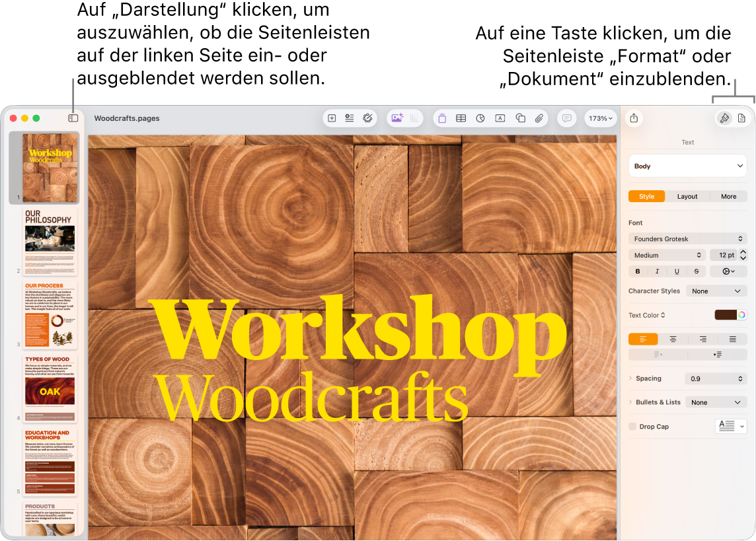Click the Woodcrafts.pages document title
756x541 pixels.
(127, 118)
